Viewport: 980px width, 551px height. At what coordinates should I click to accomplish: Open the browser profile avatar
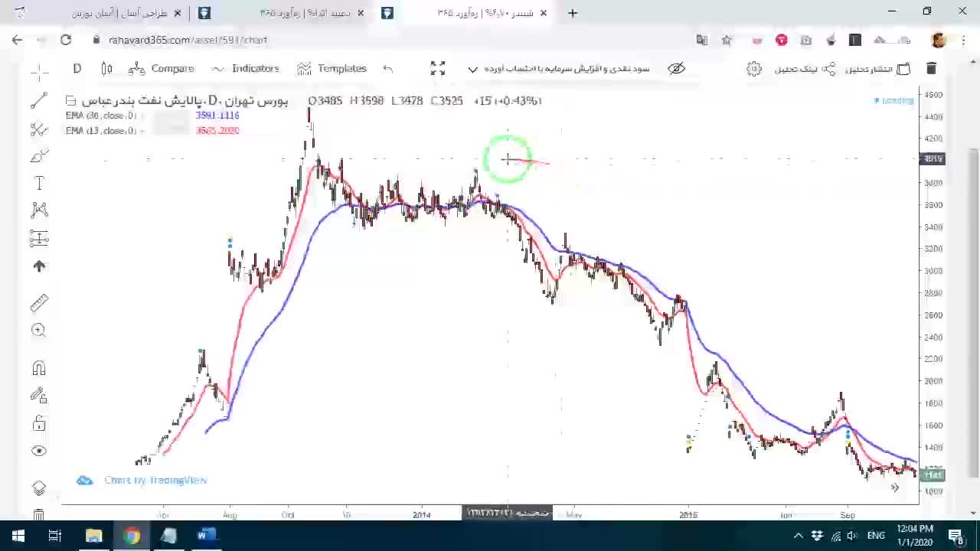click(939, 40)
